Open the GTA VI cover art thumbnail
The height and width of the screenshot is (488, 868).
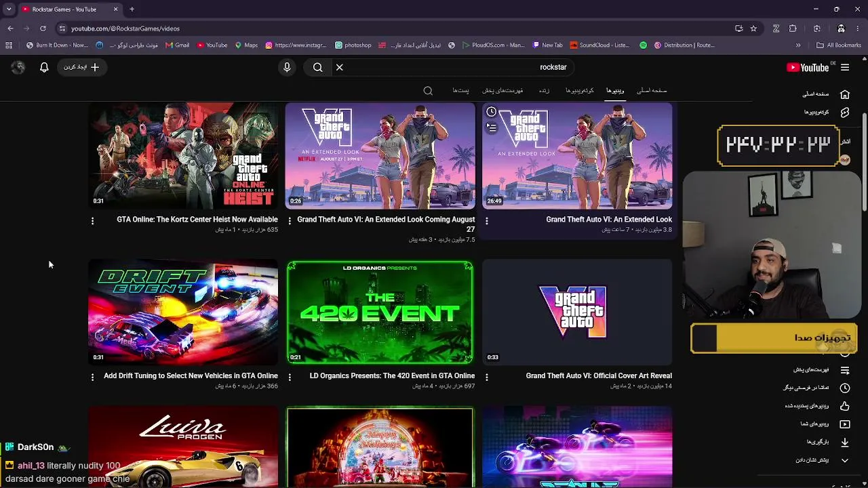577,312
